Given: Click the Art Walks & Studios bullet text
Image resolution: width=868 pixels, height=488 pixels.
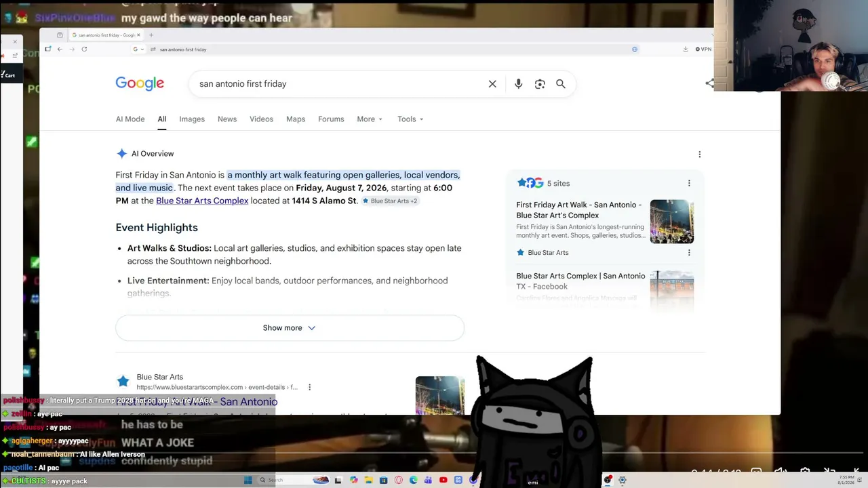Looking at the screenshot, I should [x=294, y=255].
